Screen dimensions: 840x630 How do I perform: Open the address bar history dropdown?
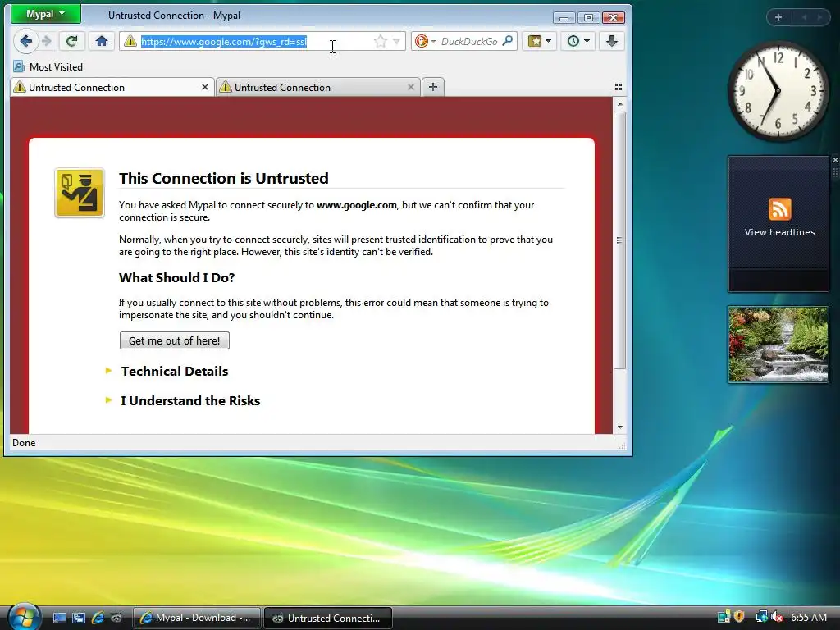click(x=396, y=41)
